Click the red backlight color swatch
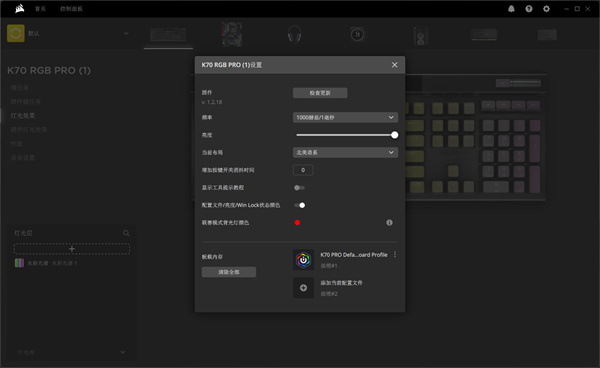 coord(297,223)
